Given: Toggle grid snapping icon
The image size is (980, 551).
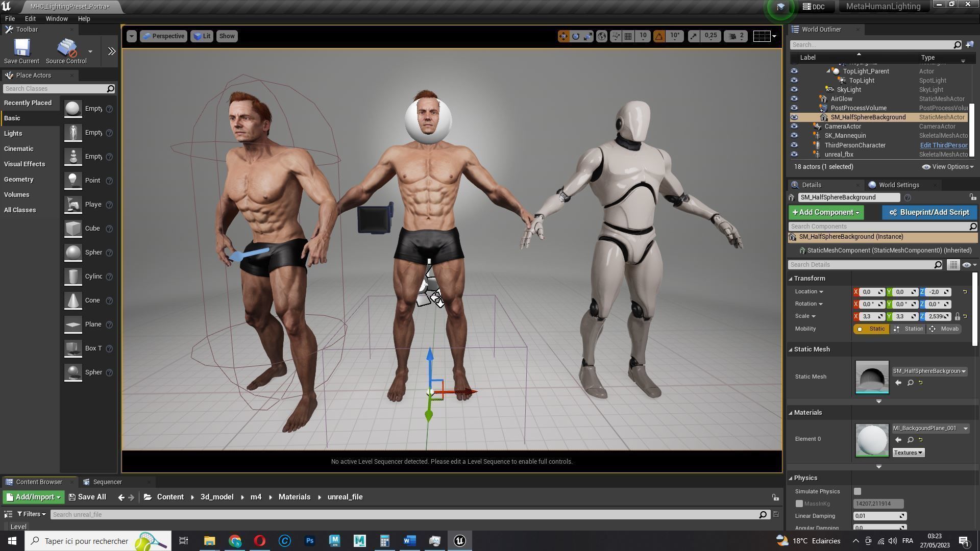Looking at the screenshot, I should tap(628, 36).
